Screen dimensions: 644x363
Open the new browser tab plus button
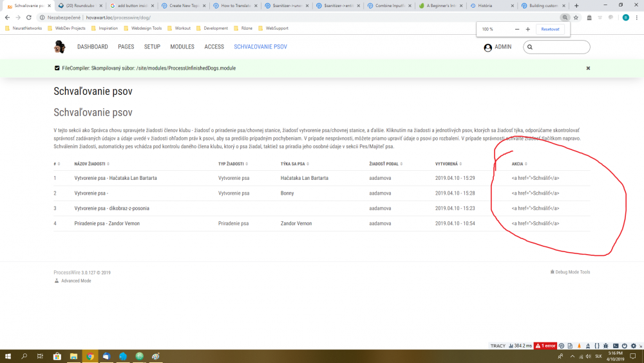[576, 6]
